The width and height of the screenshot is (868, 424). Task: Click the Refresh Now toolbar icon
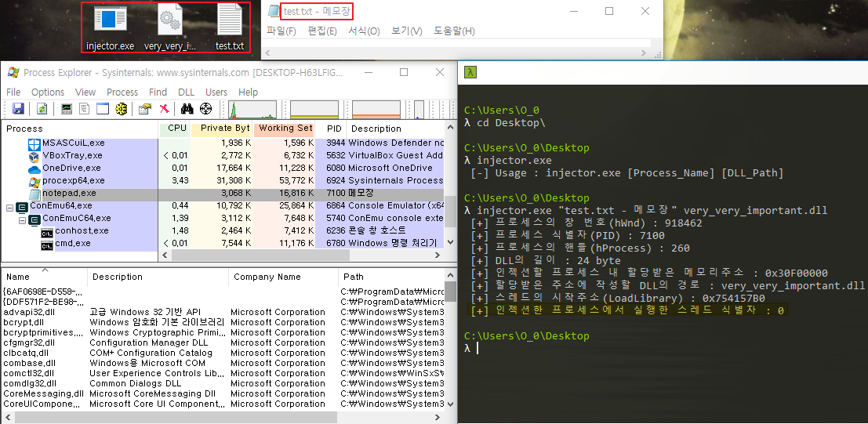(x=42, y=108)
